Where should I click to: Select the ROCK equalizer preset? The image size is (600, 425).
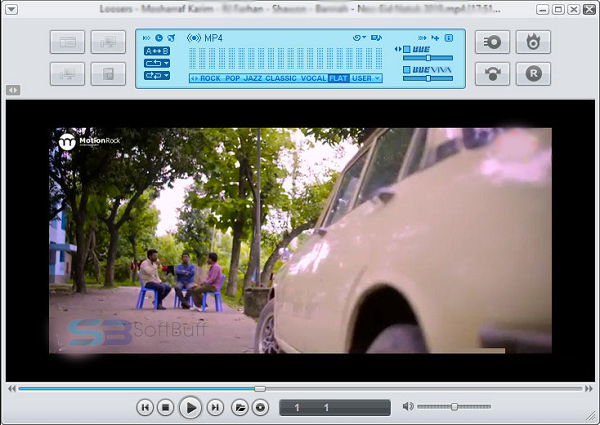click(210, 78)
